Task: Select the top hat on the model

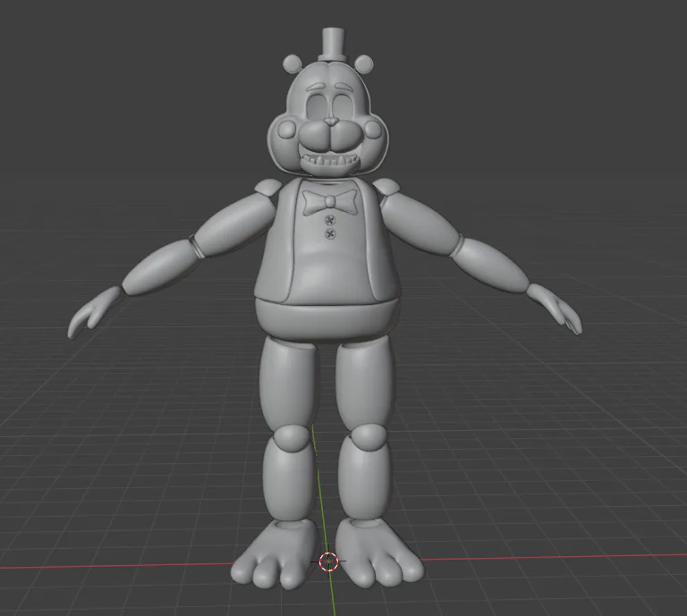Action: [x=334, y=45]
